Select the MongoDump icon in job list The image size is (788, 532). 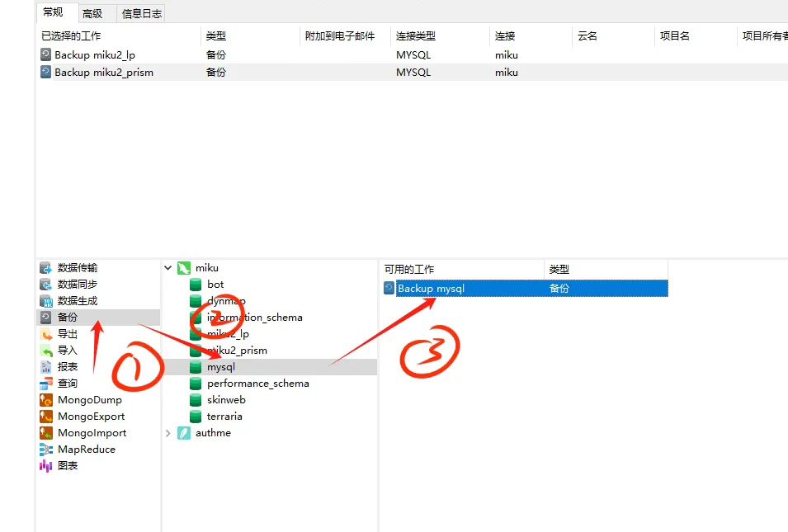point(46,400)
